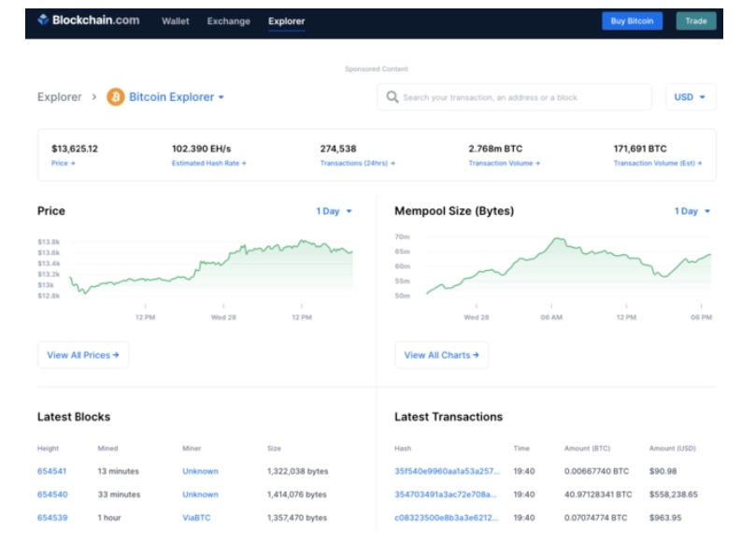Click the 171,691 BTC value
Screen dimensions: 756x544
(x=640, y=149)
